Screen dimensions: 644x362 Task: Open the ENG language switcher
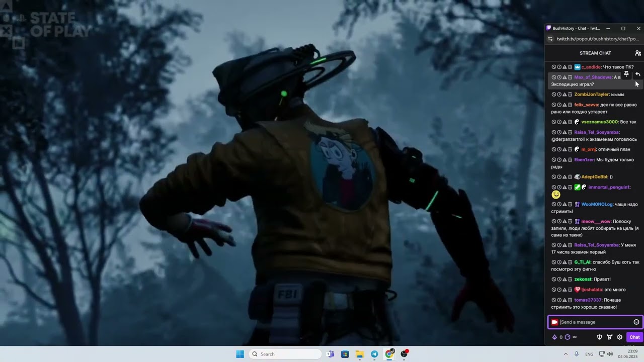(589, 354)
